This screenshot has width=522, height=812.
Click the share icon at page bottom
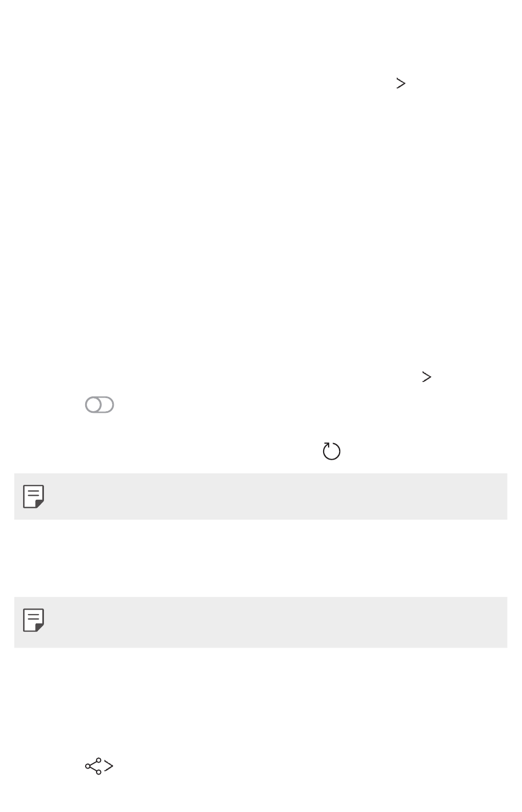[93, 766]
